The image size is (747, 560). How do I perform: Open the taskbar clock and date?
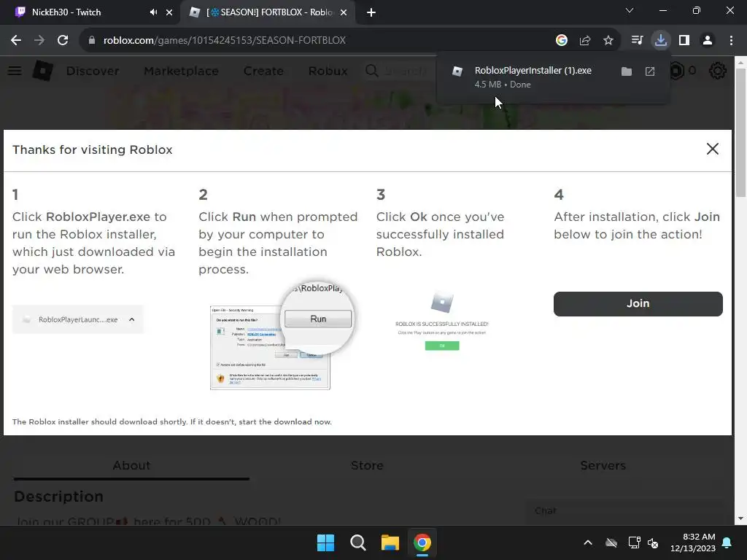coord(693,542)
